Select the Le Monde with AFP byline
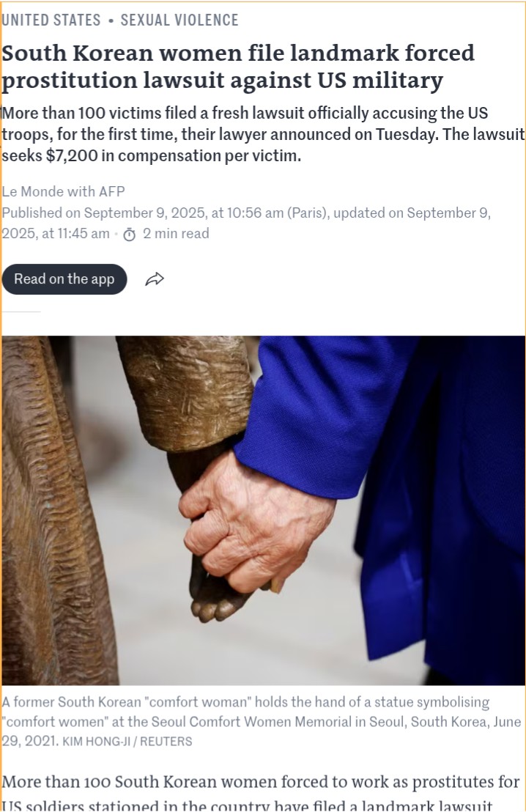This screenshot has width=526, height=812. pos(63,191)
